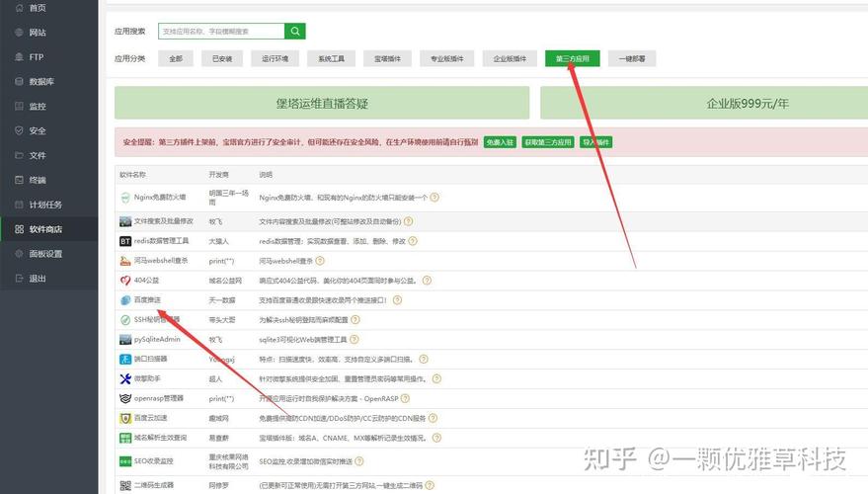Select the 系统工具 category tab
The image size is (868, 494).
pos(331,58)
